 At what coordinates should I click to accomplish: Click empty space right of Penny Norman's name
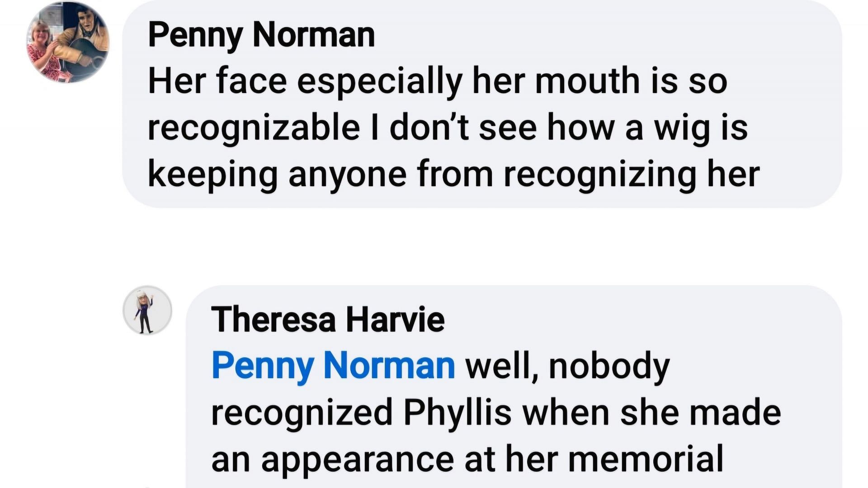coord(588,35)
